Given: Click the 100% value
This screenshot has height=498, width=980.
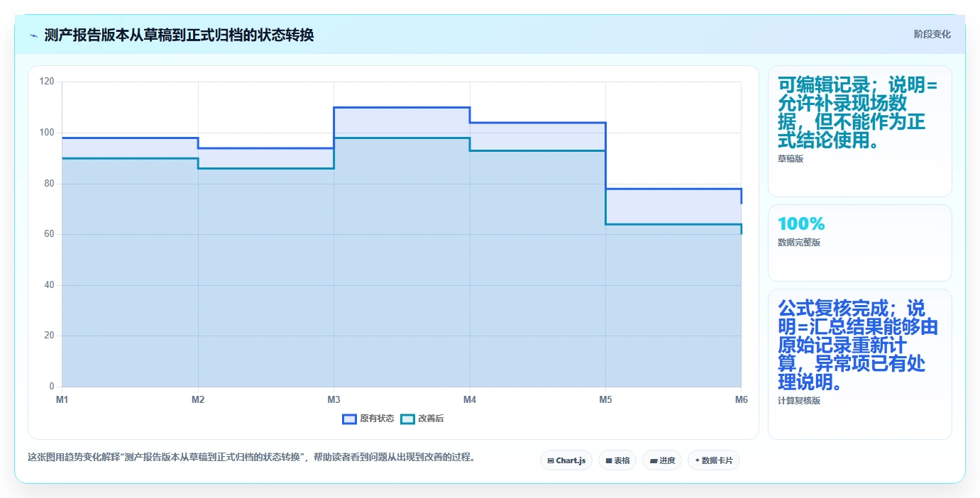Looking at the screenshot, I should pyautogui.click(x=801, y=224).
